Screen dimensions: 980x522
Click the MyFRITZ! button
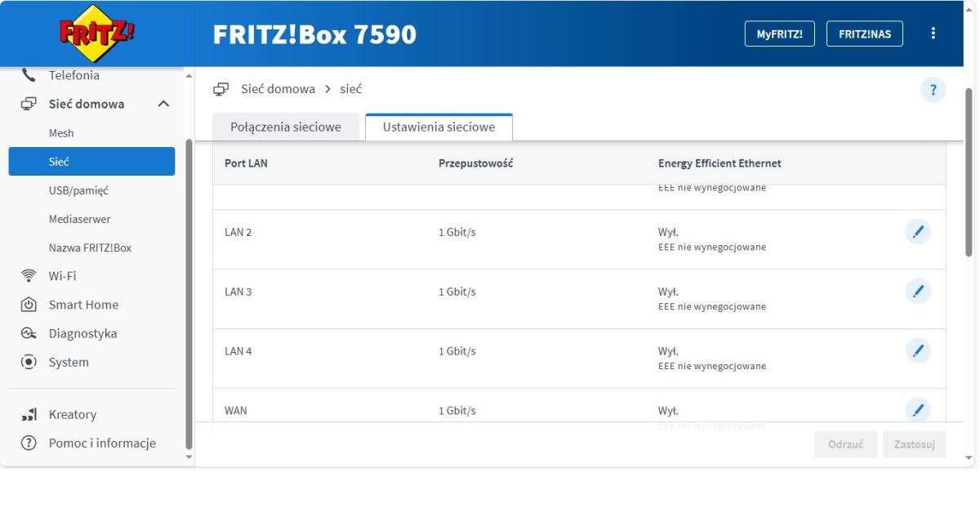click(779, 33)
